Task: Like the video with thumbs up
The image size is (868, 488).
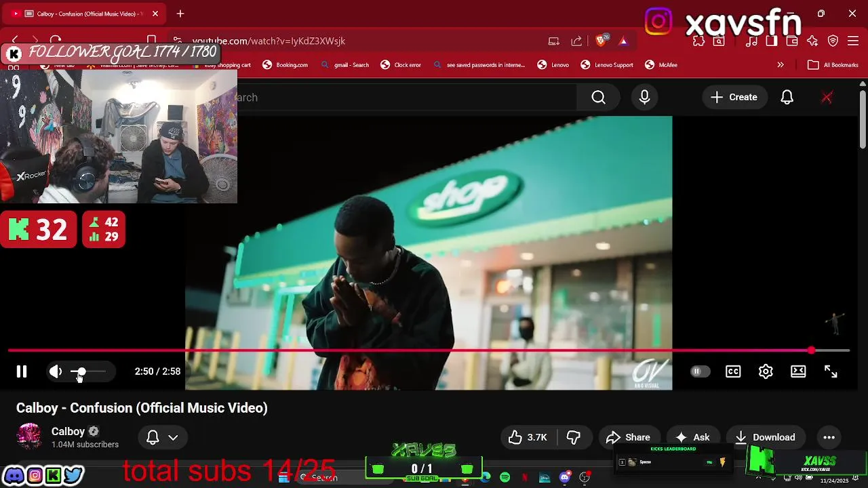Action: pyautogui.click(x=528, y=437)
